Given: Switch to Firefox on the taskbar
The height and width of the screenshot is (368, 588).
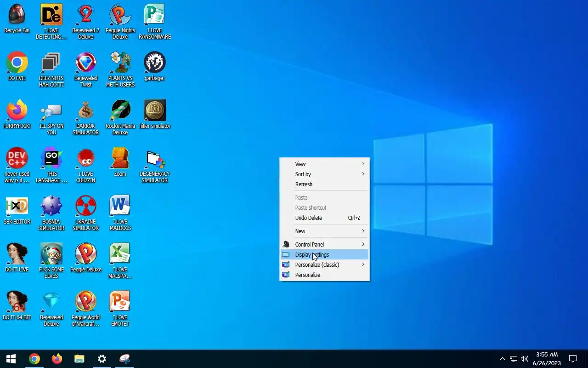Looking at the screenshot, I should coord(57,359).
